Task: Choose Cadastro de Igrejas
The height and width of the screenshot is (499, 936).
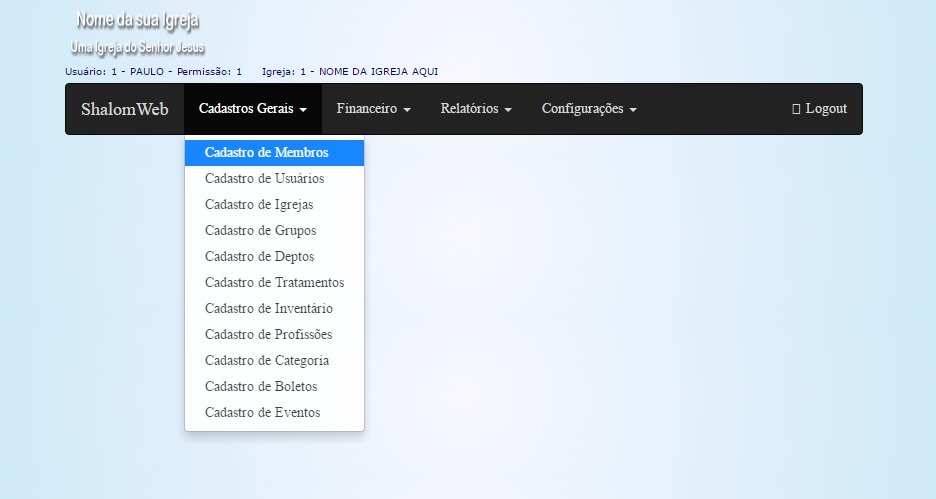Action: point(275,205)
